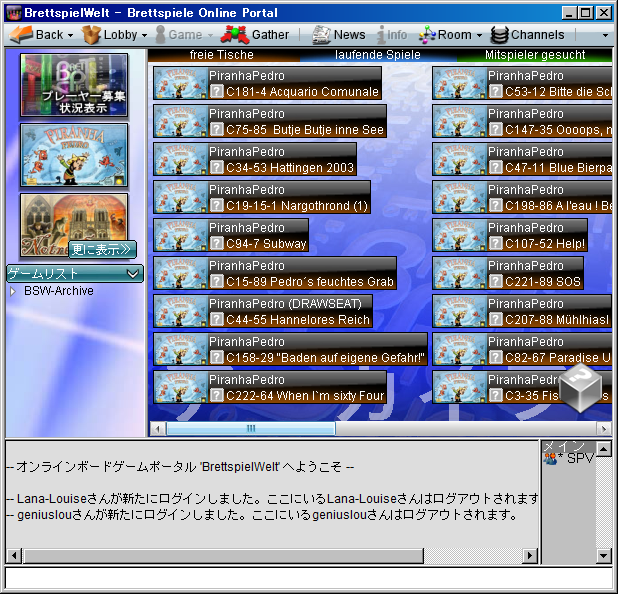Open the Room dropdown arrow
Screen dimensions: 618x594
coord(479,35)
